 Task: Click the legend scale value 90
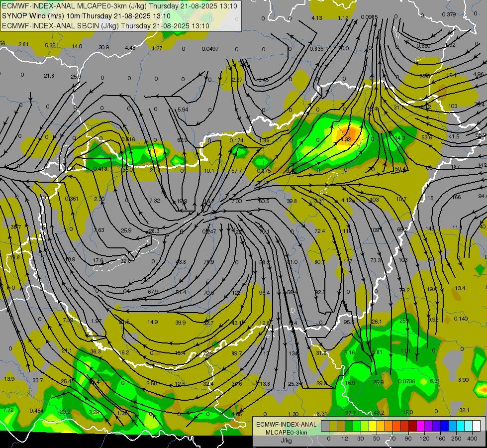pos(408,439)
